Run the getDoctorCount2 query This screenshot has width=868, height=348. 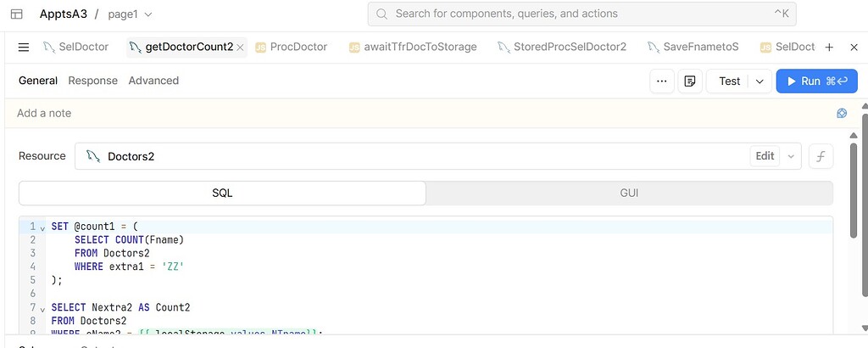816,81
